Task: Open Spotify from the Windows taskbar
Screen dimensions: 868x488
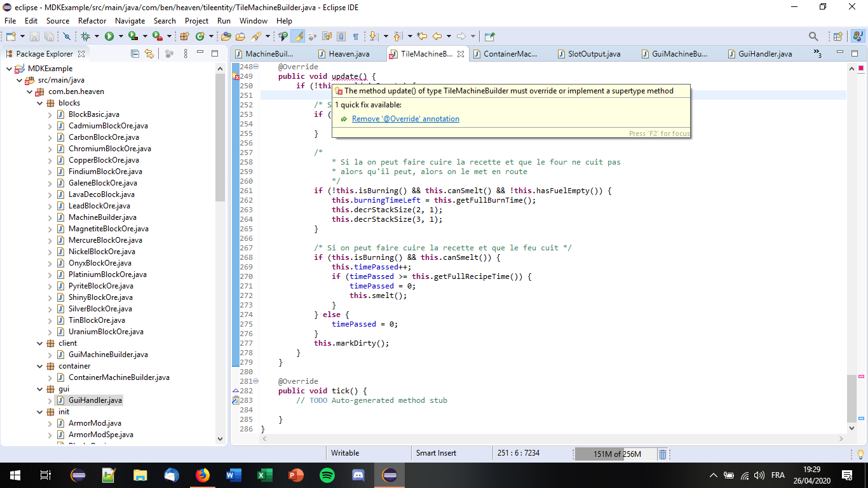Action: click(327, 475)
